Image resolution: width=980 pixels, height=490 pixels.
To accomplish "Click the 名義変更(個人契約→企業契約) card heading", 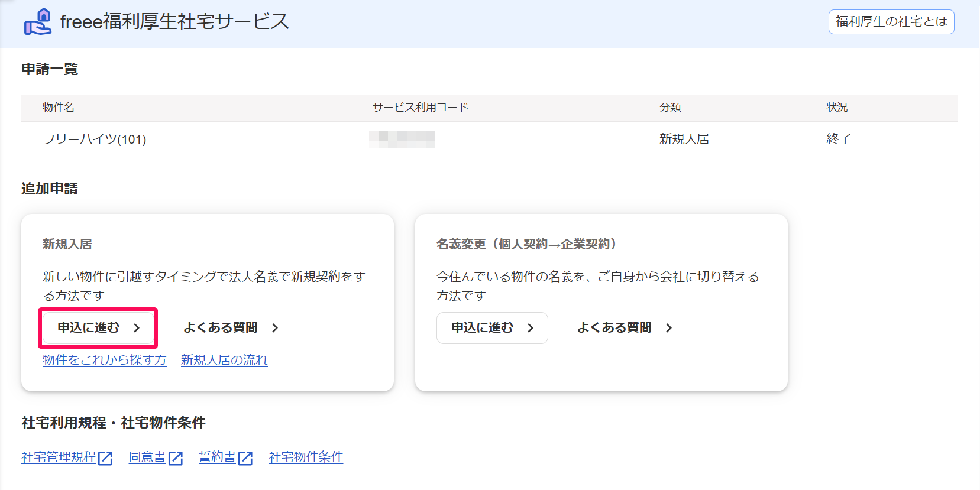I will [x=526, y=244].
